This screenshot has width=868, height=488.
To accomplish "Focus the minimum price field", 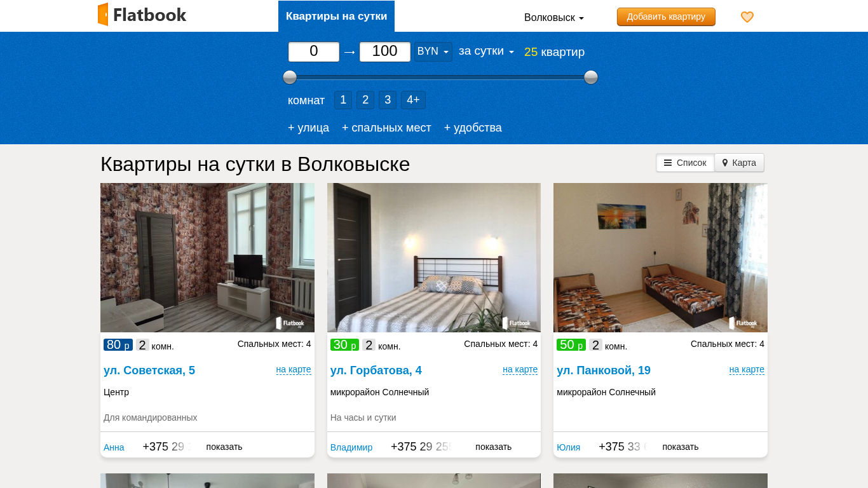I will pos(314,51).
